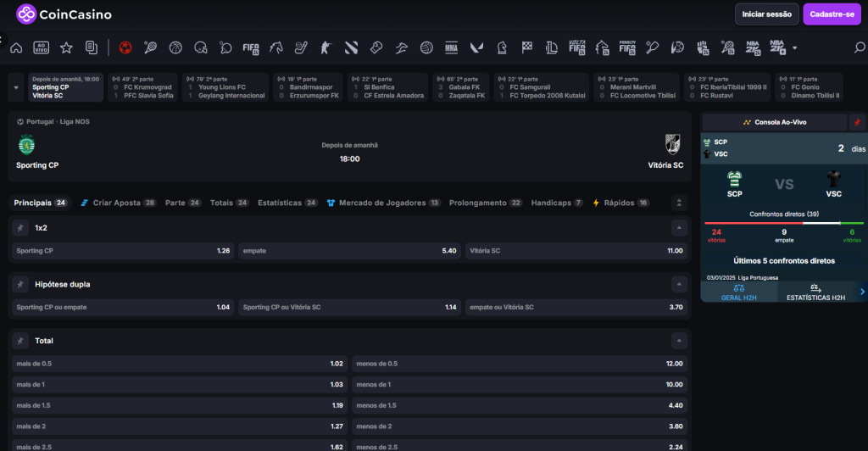
Task: Open the Criar Aposta tab
Action: 118,203
